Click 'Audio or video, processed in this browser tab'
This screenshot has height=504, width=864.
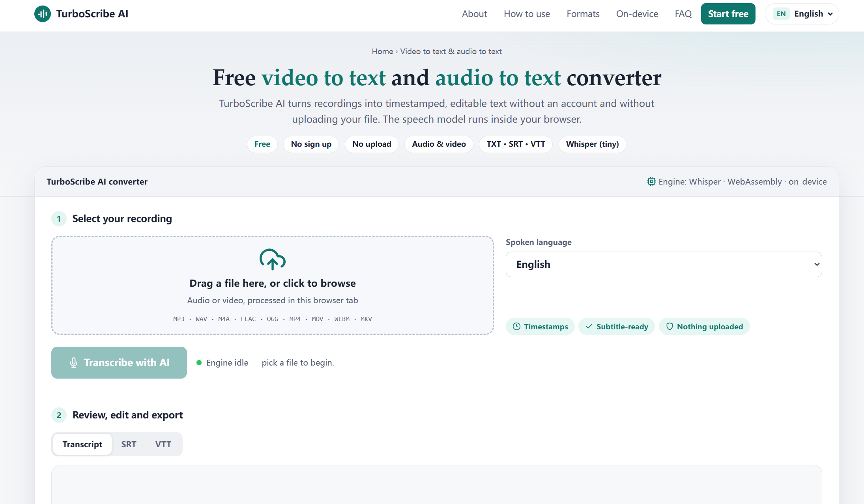click(x=273, y=301)
